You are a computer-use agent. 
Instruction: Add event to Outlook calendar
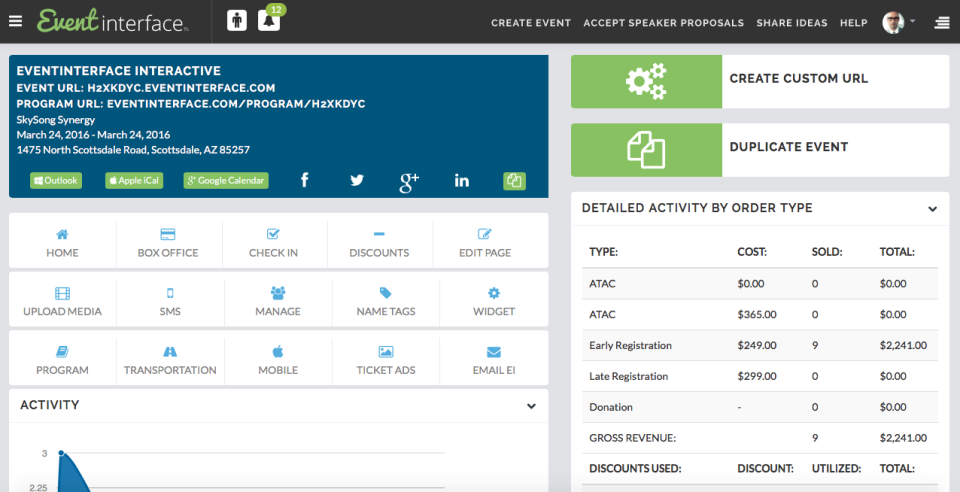point(56,181)
